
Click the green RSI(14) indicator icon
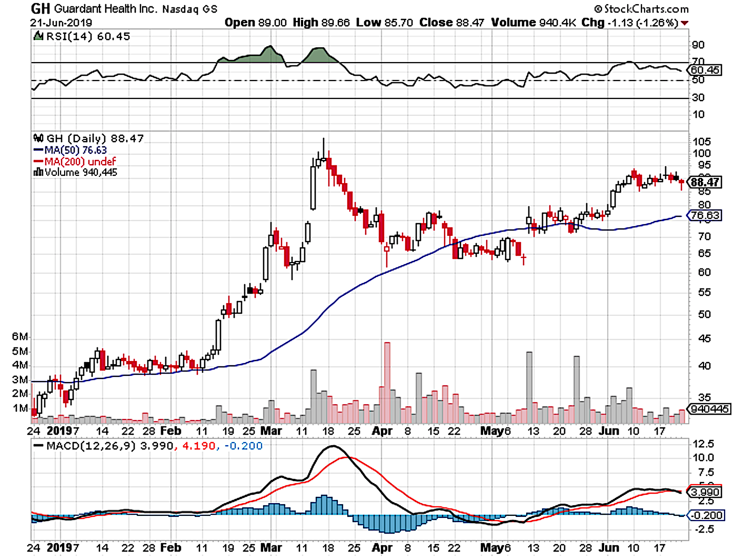point(38,36)
